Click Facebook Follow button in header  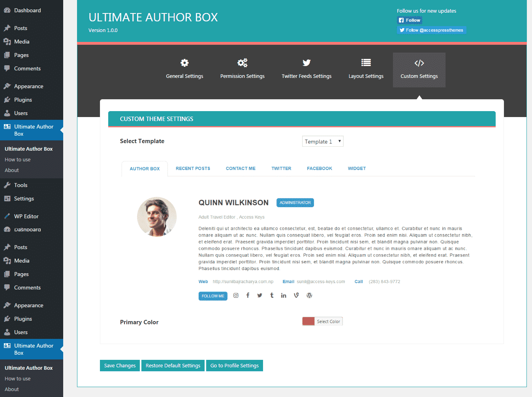coord(410,20)
